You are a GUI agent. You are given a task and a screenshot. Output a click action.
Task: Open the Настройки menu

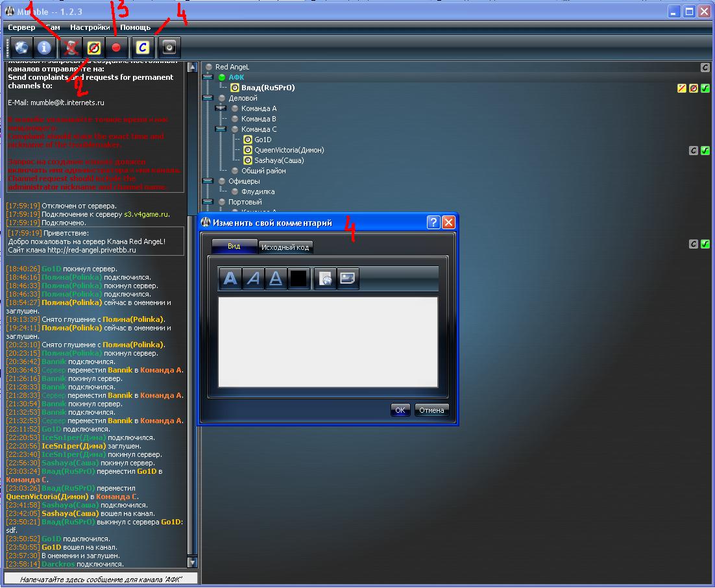pos(90,27)
